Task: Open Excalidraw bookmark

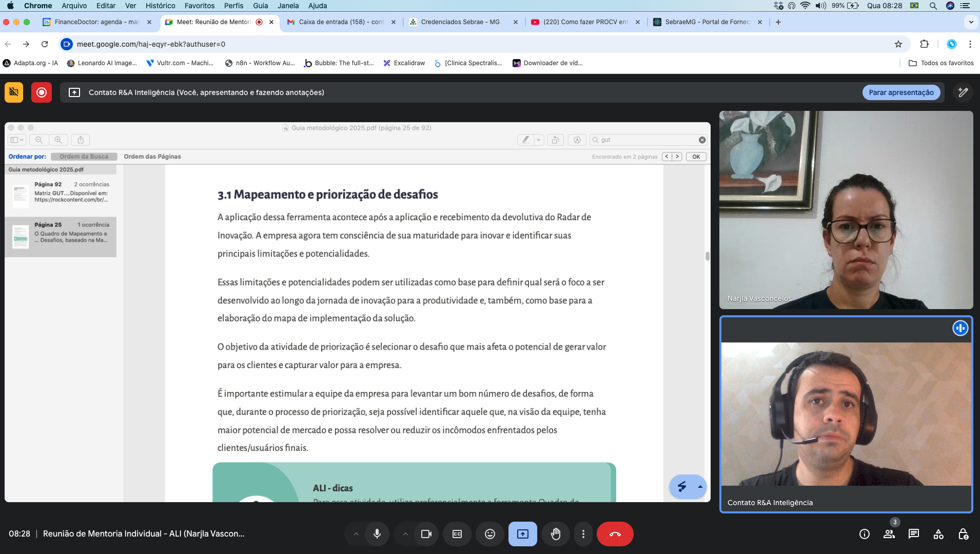Action: click(x=404, y=63)
